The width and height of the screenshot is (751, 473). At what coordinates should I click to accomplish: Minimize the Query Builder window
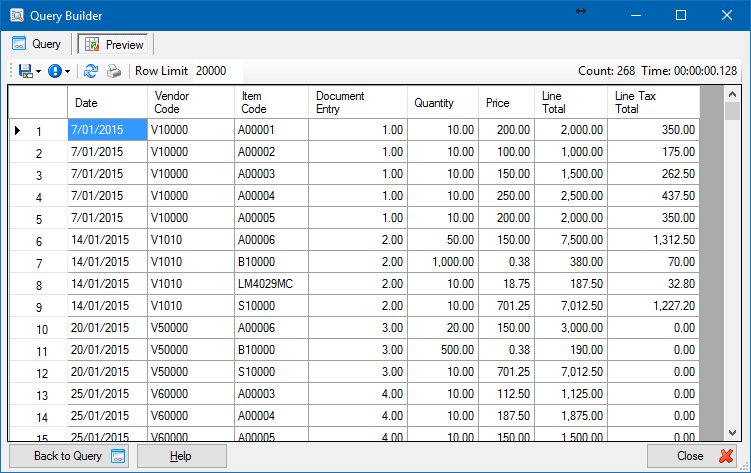pyautogui.click(x=636, y=15)
